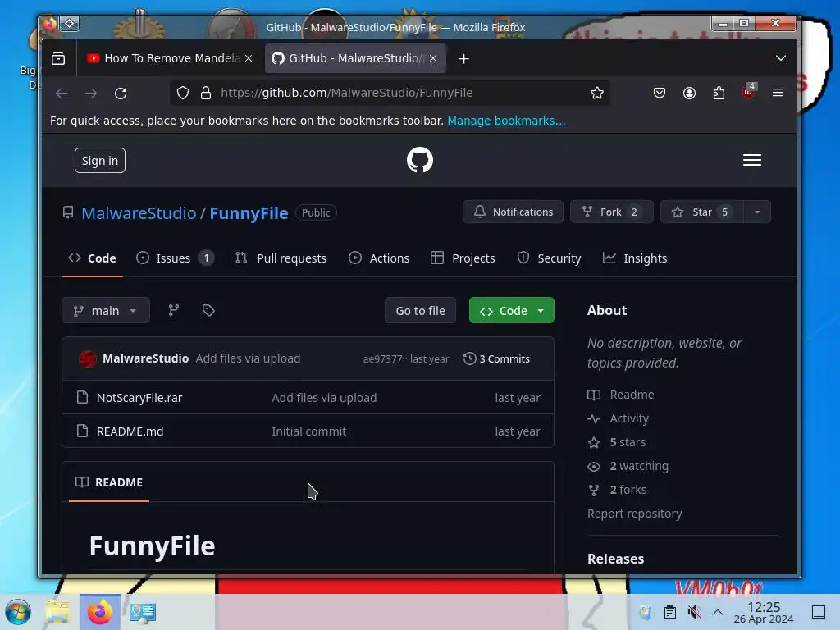The width and height of the screenshot is (840, 630).
Task: View tags icon in repository toolbar
Action: 208,310
